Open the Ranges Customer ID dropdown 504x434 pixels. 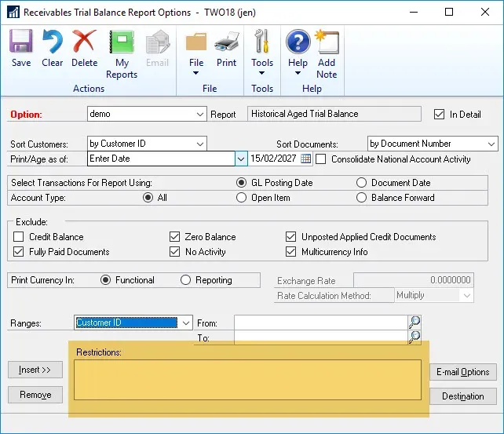point(186,323)
